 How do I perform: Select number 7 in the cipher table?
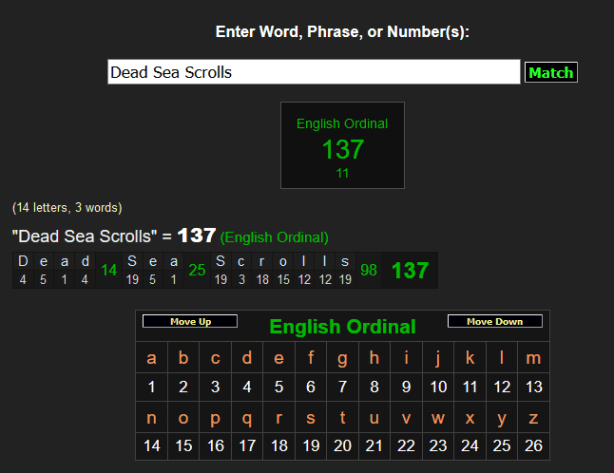click(x=343, y=387)
